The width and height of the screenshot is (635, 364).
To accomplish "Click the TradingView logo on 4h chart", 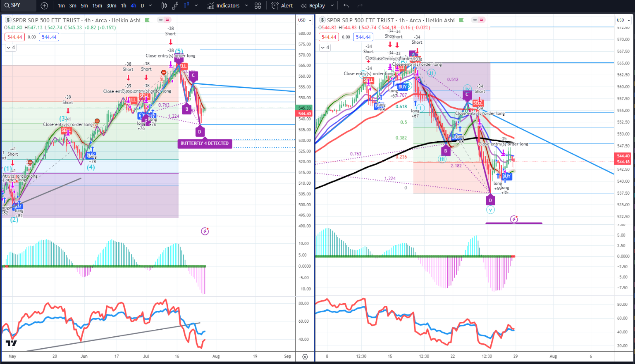I will [x=11, y=343].
